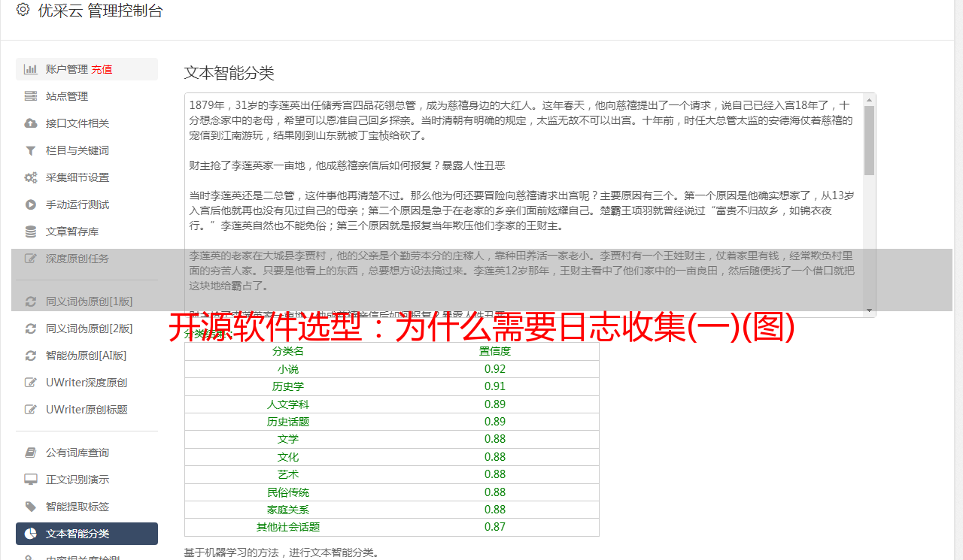Click the 分类名 column header
The height and width of the screenshot is (560, 963).
click(288, 351)
